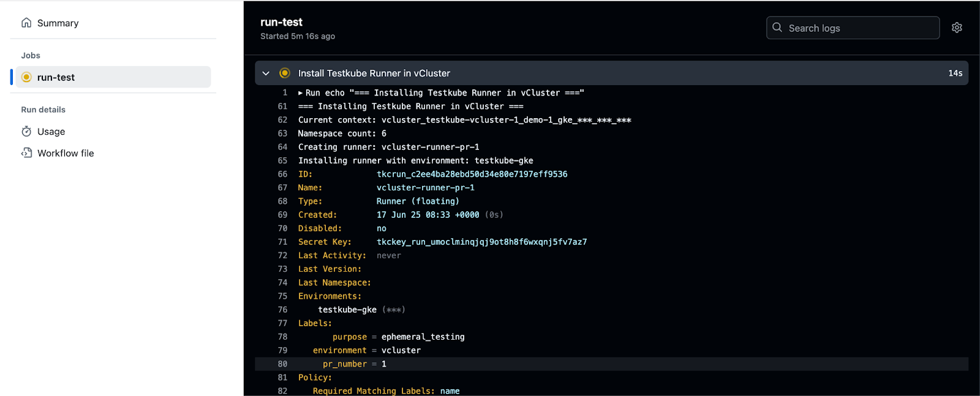Click the 14s step duration
This screenshot has width=980, height=396.
point(956,73)
